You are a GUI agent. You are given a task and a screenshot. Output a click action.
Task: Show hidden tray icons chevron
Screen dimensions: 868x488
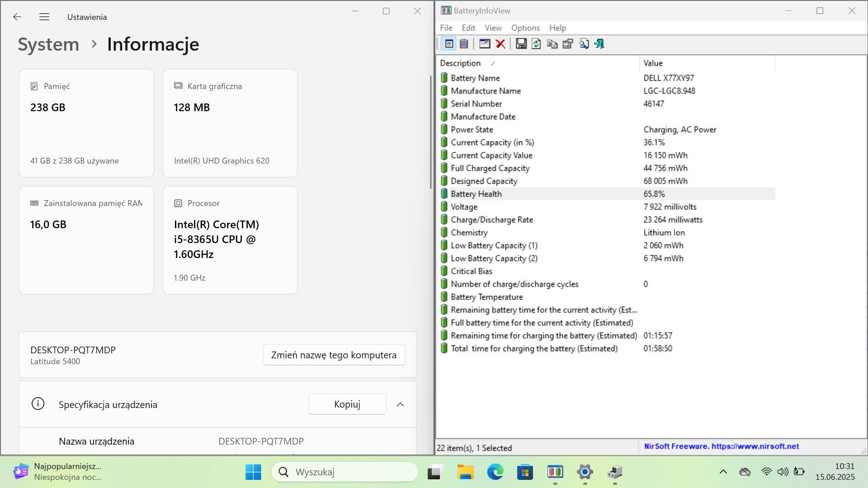723,472
